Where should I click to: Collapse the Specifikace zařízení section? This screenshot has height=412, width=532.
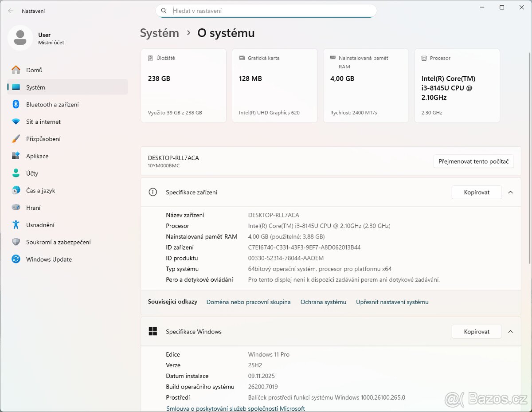click(510, 192)
